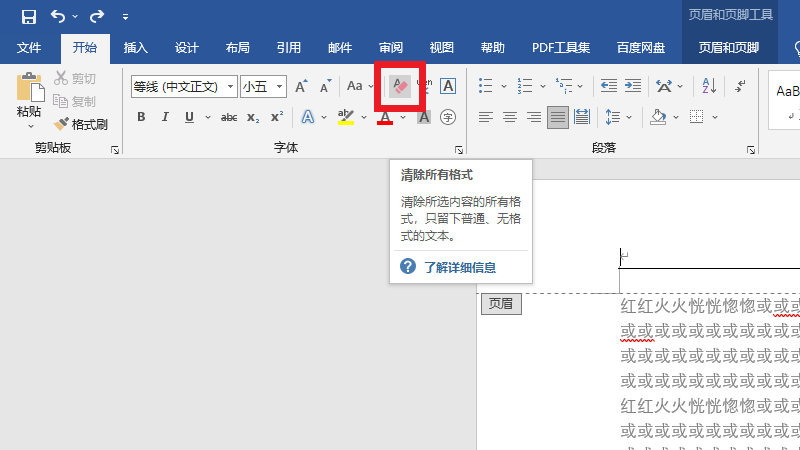This screenshot has width=800, height=450.
Task: Click the Sort (A-Z) icon
Action: pyautogui.click(x=710, y=86)
